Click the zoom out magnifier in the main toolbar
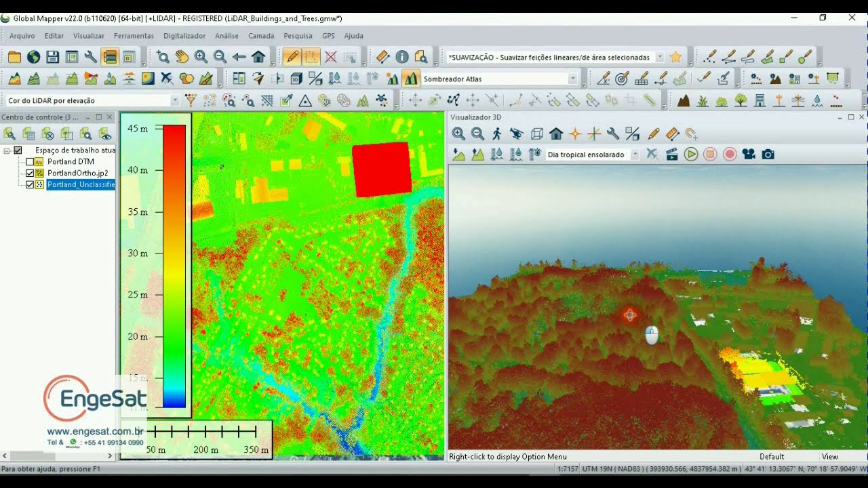Image resolution: width=868 pixels, height=488 pixels. pyautogui.click(x=220, y=57)
